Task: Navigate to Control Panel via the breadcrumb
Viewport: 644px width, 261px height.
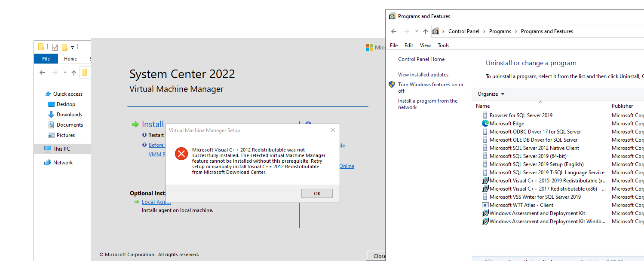Action: tap(464, 31)
